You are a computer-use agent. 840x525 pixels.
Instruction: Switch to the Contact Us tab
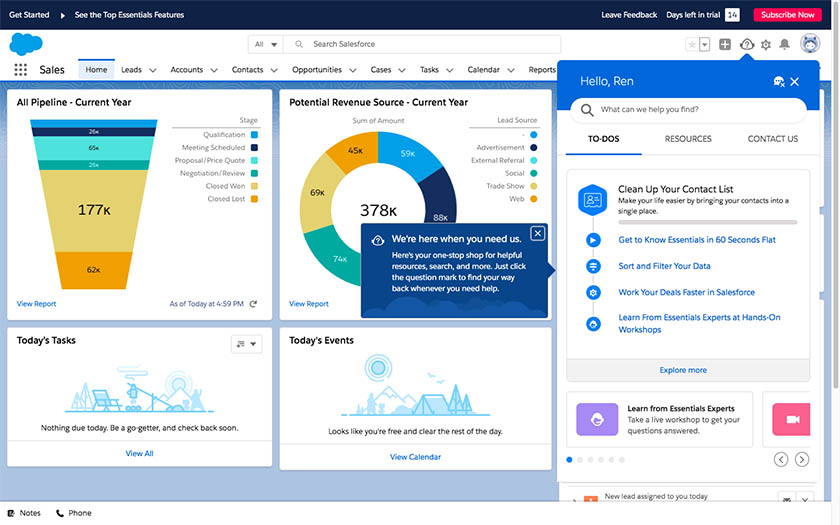pyautogui.click(x=772, y=139)
